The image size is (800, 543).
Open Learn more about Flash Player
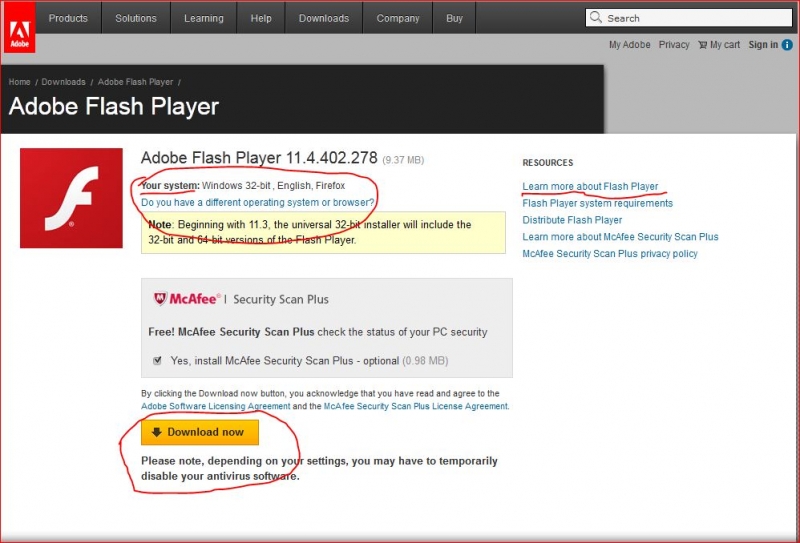pos(590,186)
